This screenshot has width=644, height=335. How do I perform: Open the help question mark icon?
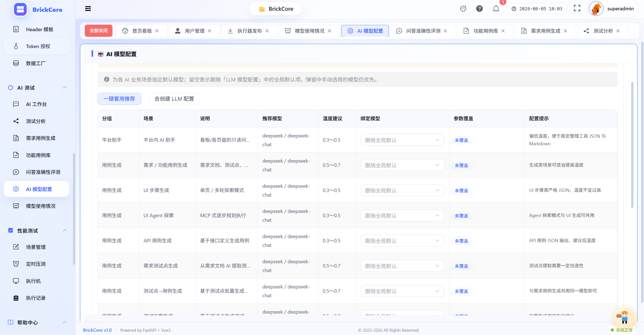(479, 9)
